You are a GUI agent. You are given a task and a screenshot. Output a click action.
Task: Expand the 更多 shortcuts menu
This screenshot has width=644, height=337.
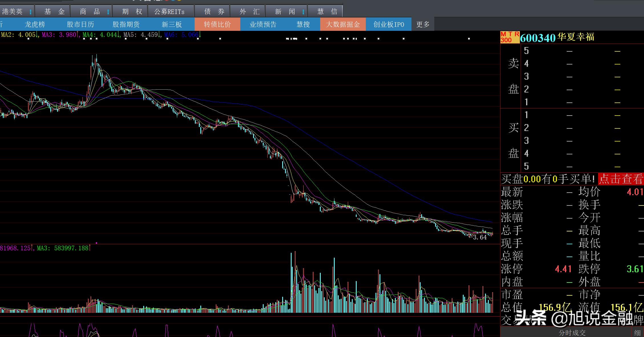pyautogui.click(x=423, y=25)
